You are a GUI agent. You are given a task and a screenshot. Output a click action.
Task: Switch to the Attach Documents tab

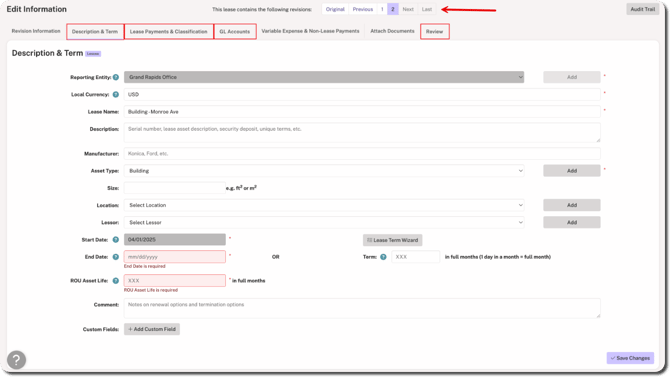click(392, 31)
